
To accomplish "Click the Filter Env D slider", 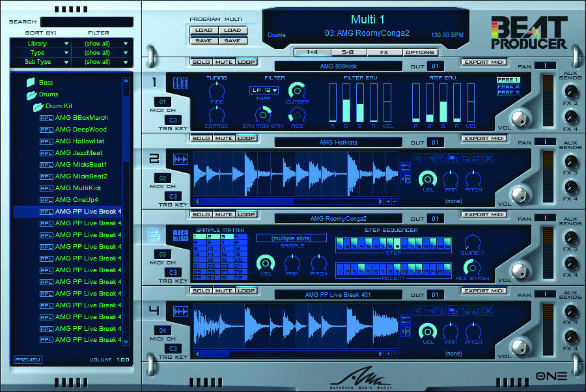I will click(346, 102).
